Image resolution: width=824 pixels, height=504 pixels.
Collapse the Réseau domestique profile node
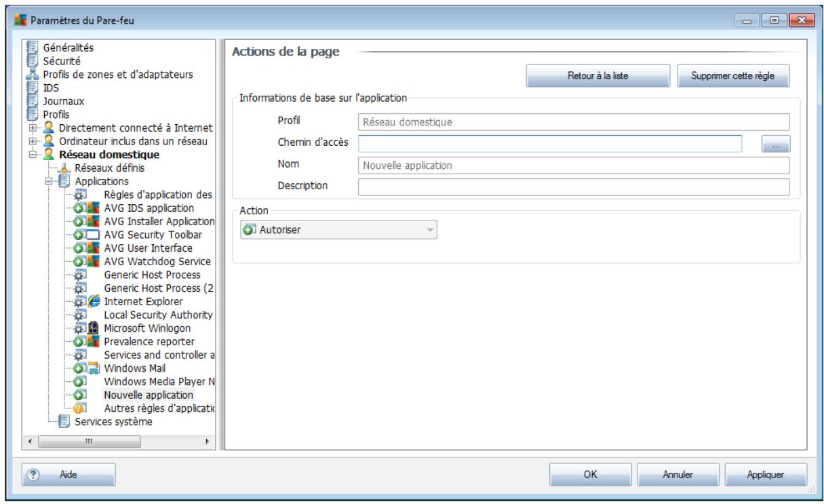(34, 155)
